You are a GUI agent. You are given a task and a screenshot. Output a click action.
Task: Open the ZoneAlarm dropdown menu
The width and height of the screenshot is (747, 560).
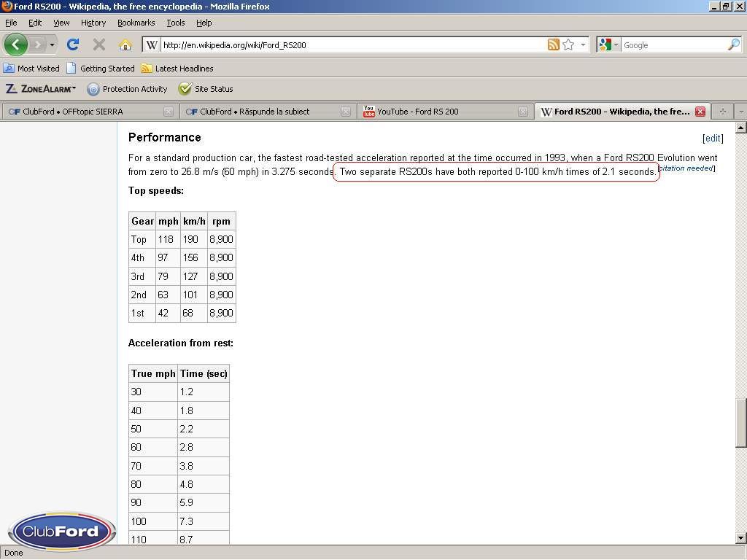41,89
